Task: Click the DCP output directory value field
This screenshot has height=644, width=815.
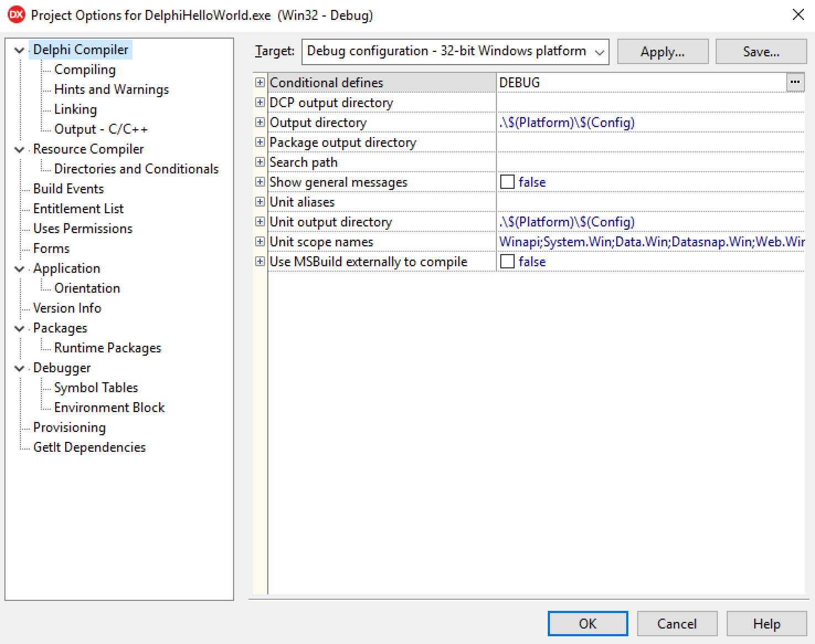Action: [651, 102]
